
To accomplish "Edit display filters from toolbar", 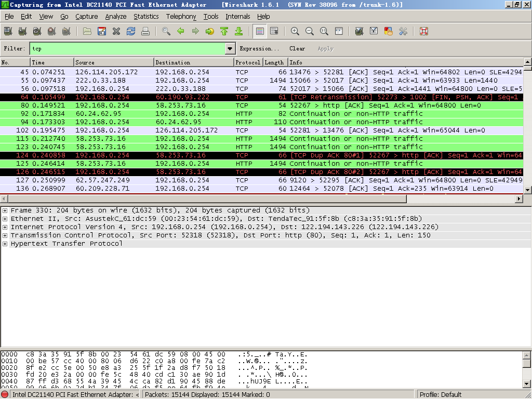I will [x=374, y=31].
